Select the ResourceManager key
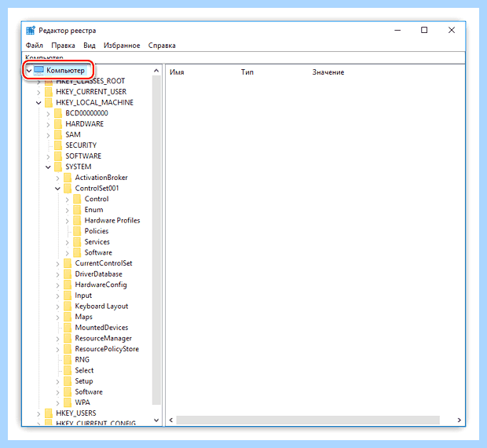 point(104,338)
